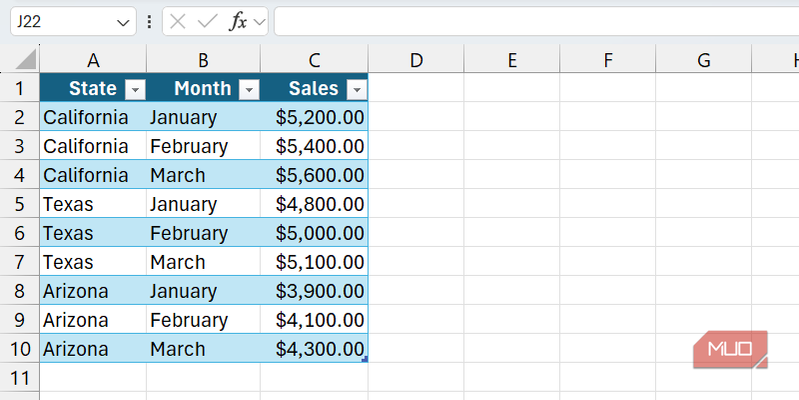Image resolution: width=799 pixels, height=400 pixels.
Task: Open the Sales column filter dropdown
Action: (357, 89)
